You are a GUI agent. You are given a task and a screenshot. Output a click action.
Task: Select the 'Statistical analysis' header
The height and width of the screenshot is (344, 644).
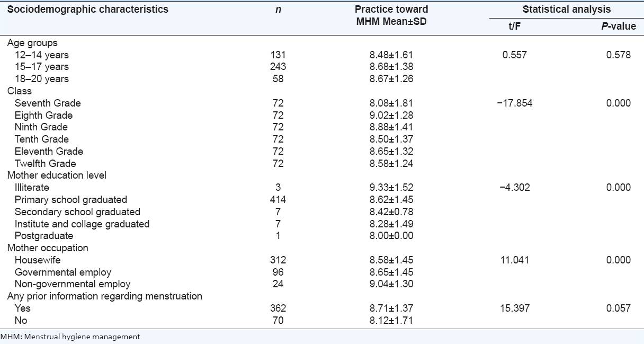click(566, 10)
